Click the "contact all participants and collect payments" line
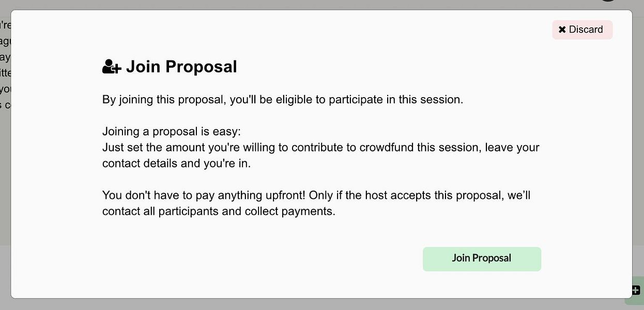 219,211
